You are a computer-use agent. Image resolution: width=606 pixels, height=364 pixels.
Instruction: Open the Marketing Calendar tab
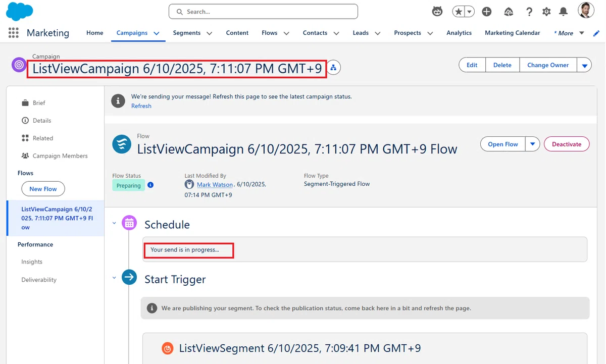(x=513, y=33)
